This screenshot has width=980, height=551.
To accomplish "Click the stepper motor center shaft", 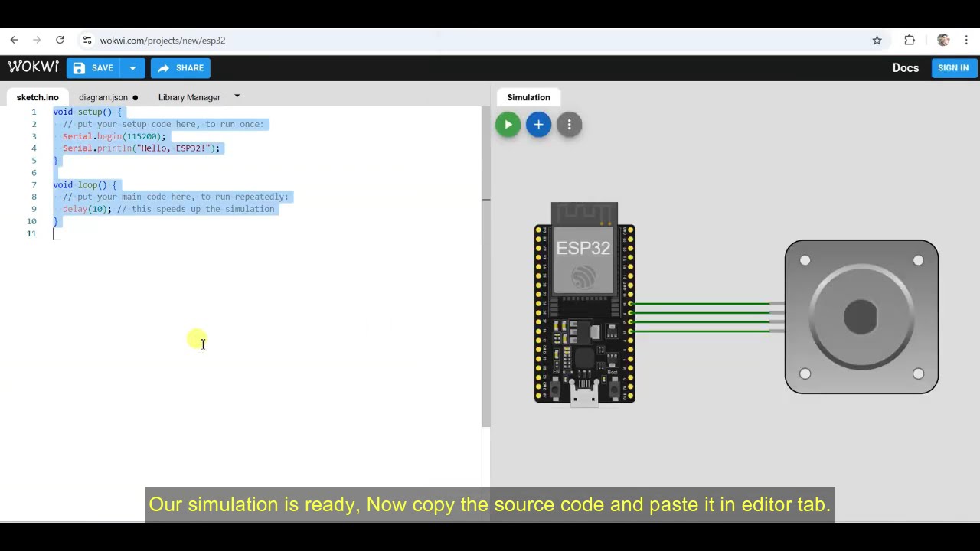I will 861,318.
